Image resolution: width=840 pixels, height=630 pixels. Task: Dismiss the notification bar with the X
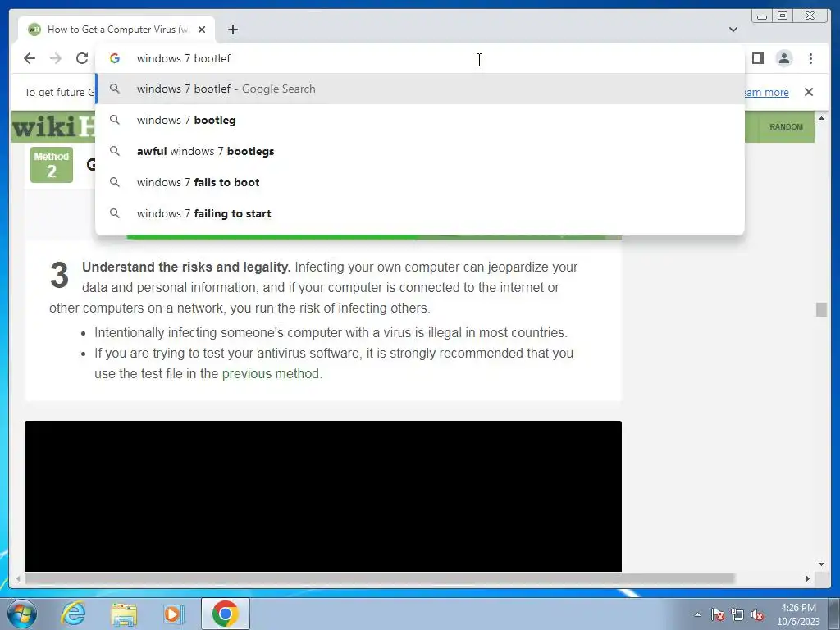[809, 92]
